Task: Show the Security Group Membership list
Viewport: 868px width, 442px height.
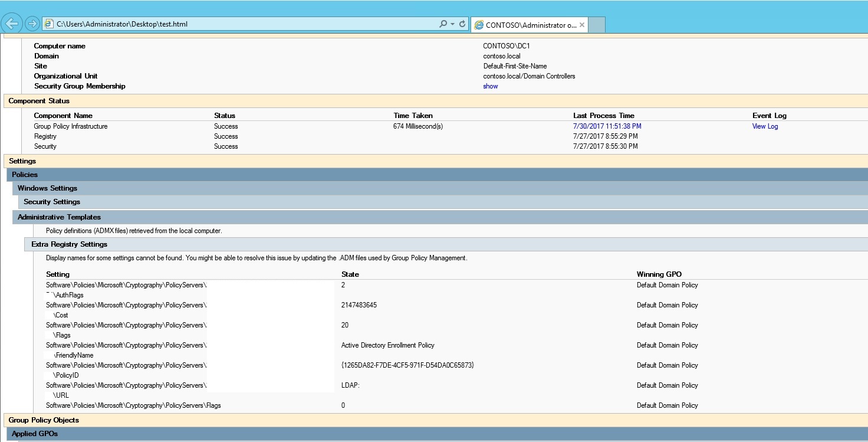Action: tap(491, 86)
